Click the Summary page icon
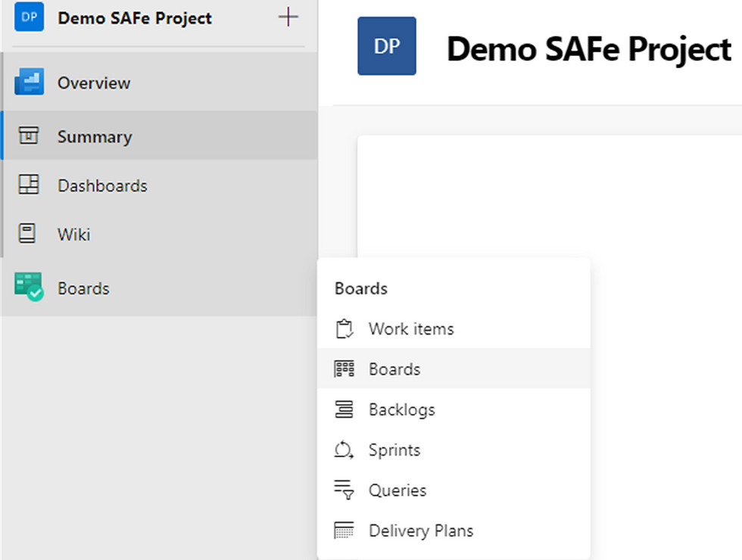742x560 pixels. click(29, 135)
